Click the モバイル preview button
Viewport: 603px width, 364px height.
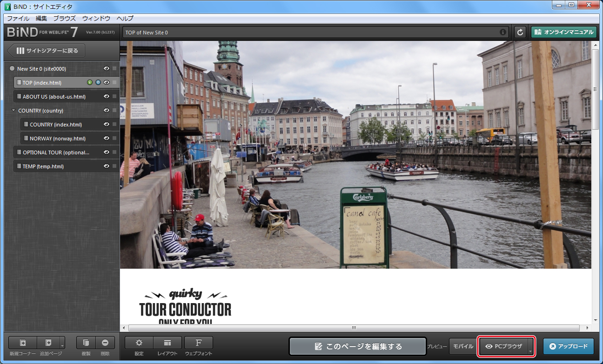click(x=463, y=346)
